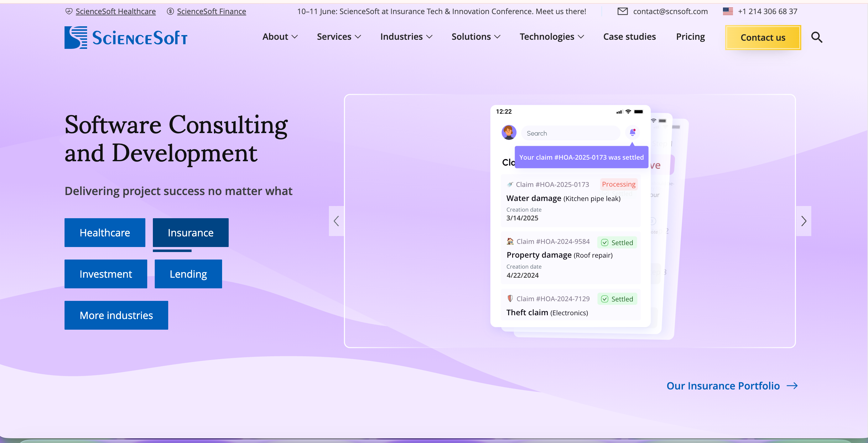Click the Processing status badge

[x=619, y=184]
